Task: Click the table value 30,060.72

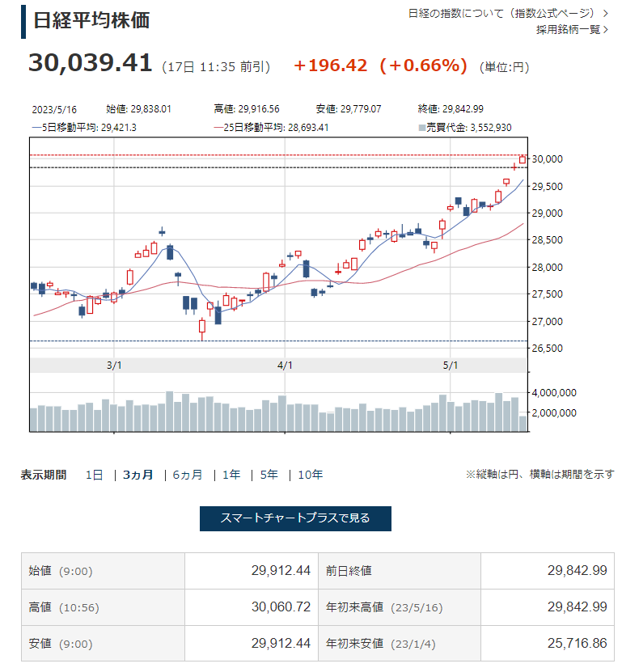Action: coord(281,606)
